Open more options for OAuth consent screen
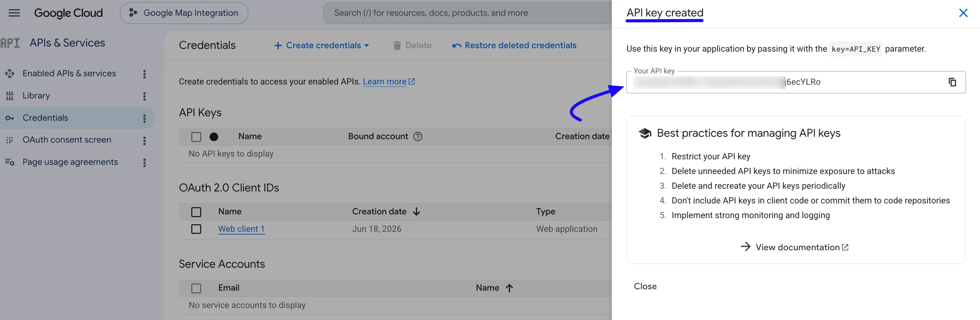980x320 pixels. [144, 141]
